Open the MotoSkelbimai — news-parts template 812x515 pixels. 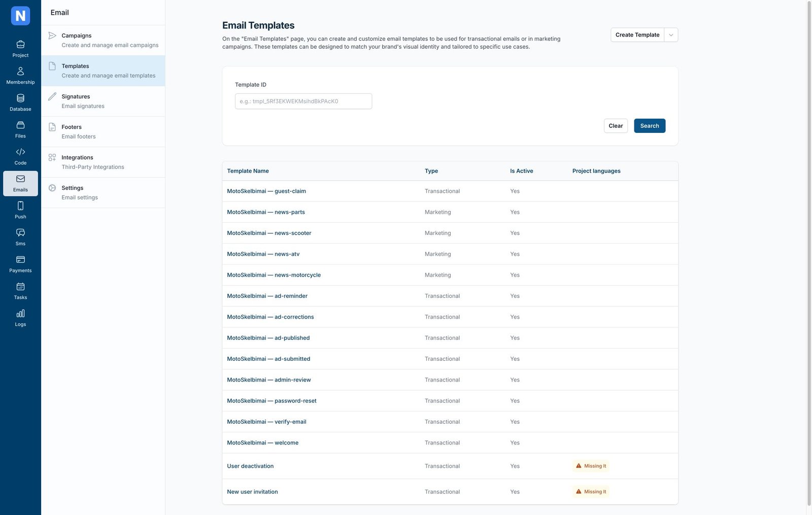(266, 212)
